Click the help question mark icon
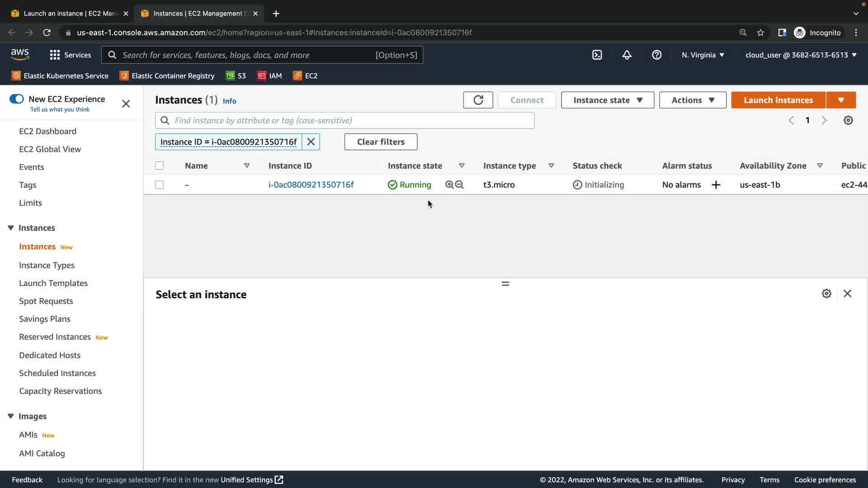 tap(656, 55)
